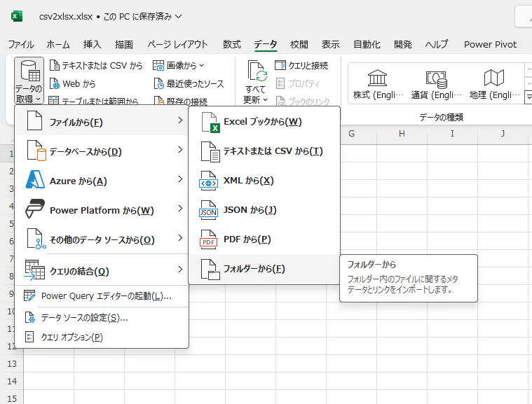Click the Excel ブックから icon

[x=210, y=122]
